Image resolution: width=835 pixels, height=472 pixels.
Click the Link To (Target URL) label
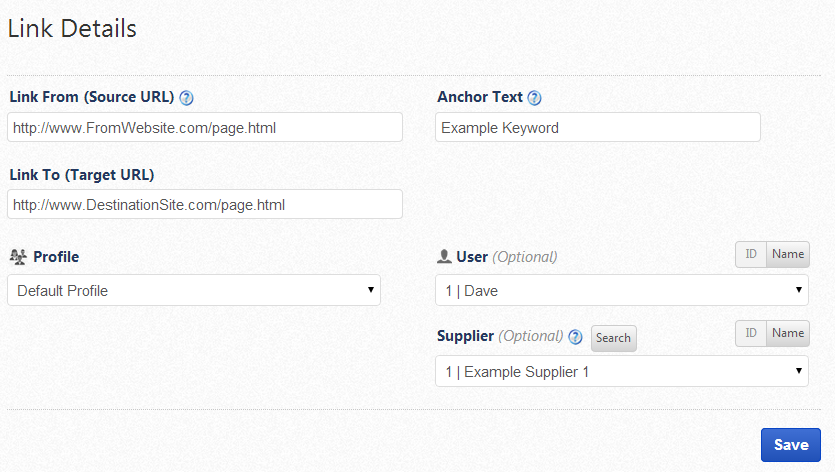tap(82, 175)
